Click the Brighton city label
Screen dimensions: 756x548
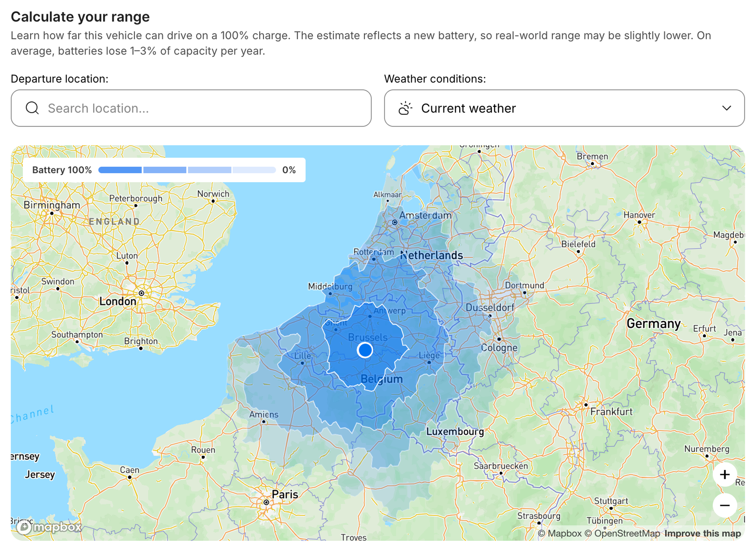(x=141, y=341)
